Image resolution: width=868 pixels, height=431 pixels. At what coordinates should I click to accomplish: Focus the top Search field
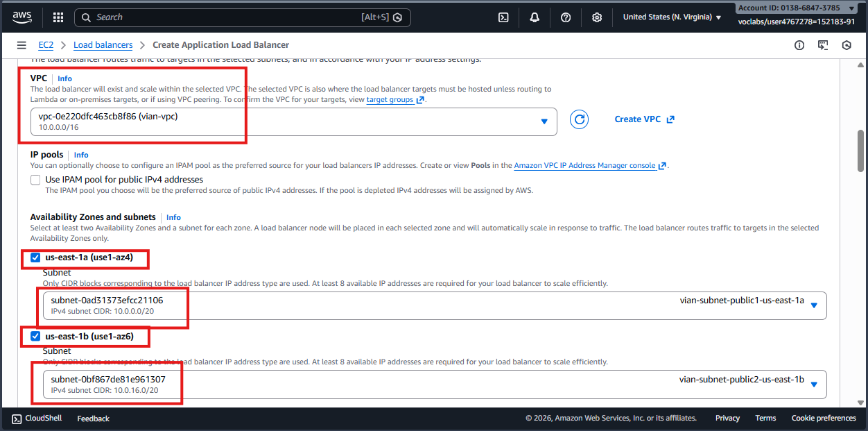click(242, 17)
